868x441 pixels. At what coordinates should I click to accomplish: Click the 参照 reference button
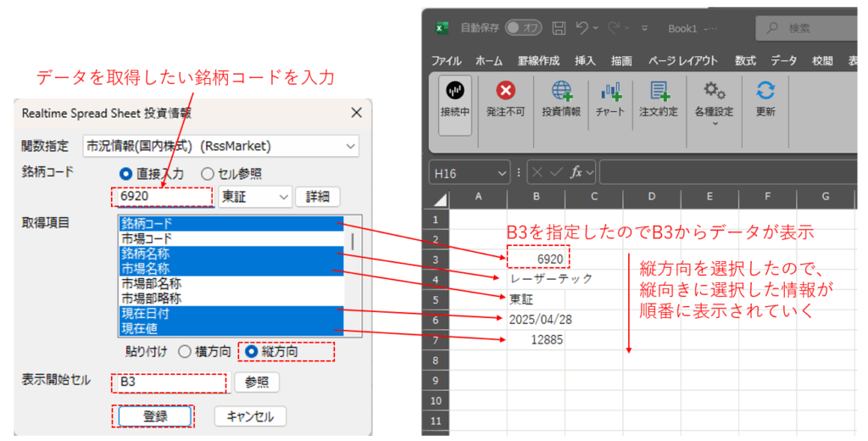point(257,382)
